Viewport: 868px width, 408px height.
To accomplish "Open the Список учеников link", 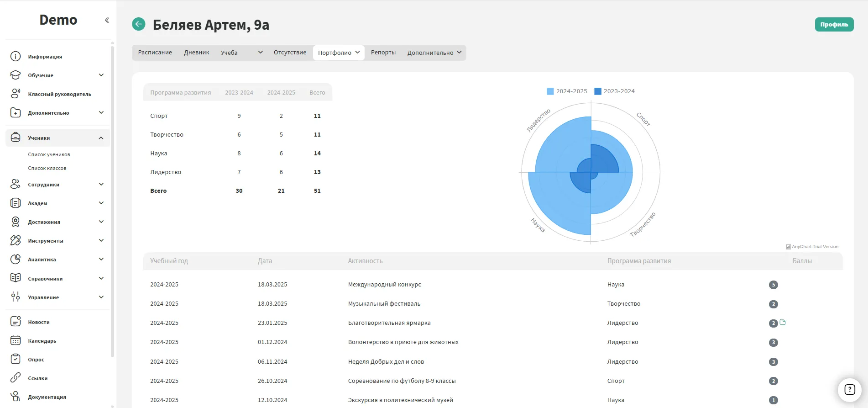I will pyautogui.click(x=49, y=154).
